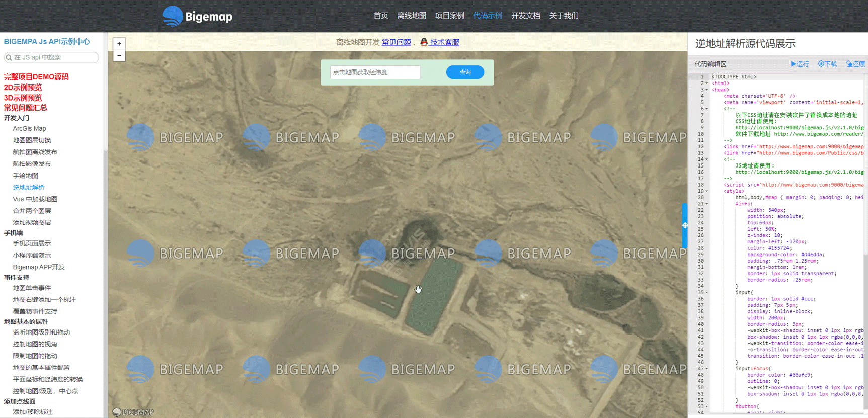This screenshot has width=868, height=418.
Task: Collapse code fold arrow at line 19
Action: (x=706, y=191)
